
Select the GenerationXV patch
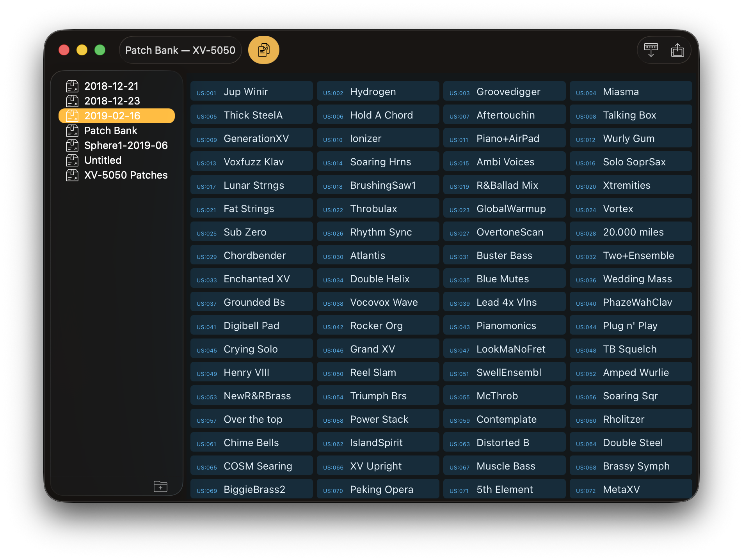(x=252, y=138)
